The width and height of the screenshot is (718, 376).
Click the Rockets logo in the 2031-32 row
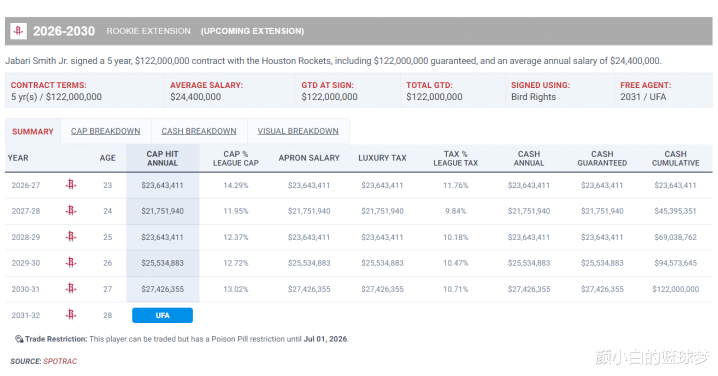point(71,315)
